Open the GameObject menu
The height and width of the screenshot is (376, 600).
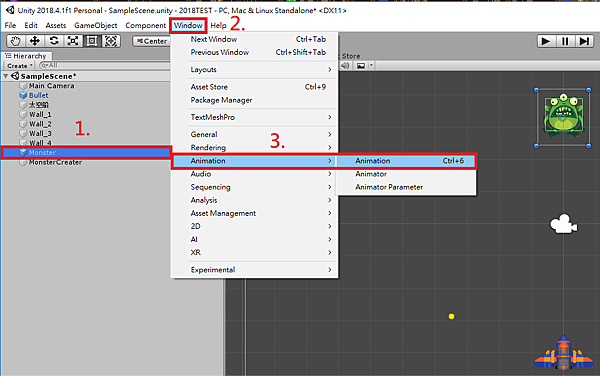point(96,25)
